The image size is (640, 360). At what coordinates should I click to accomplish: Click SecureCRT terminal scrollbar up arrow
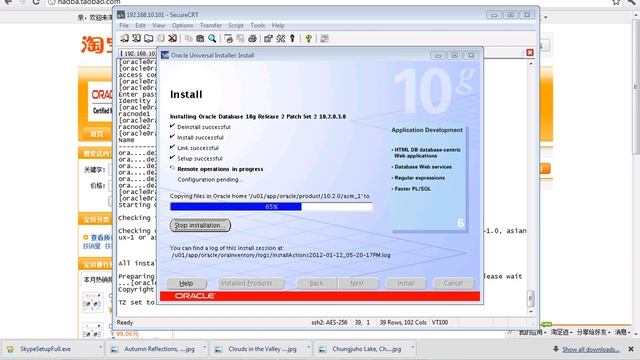click(531, 64)
